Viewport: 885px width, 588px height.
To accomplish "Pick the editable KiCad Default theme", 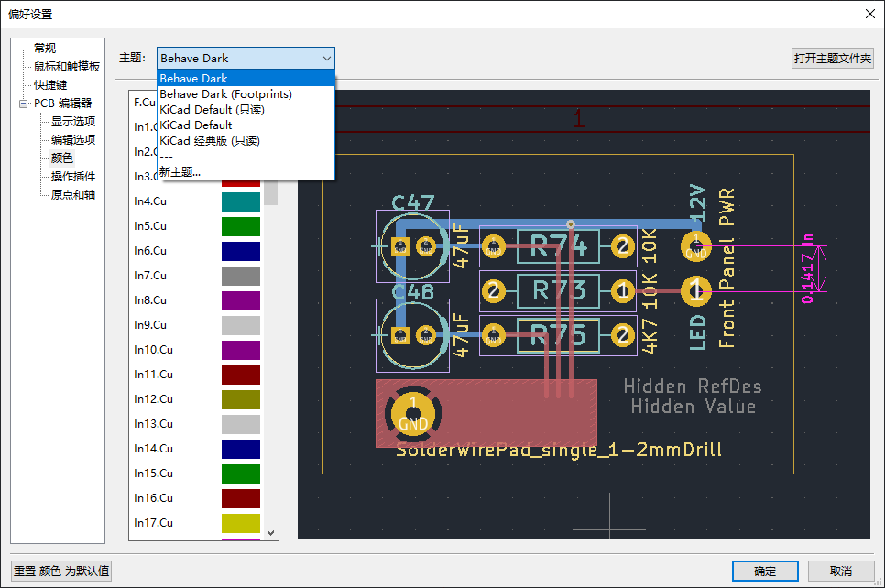I will 246,125.
